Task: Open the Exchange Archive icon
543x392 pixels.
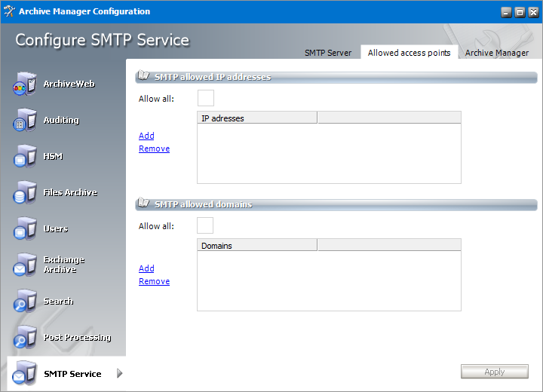Action: (x=25, y=265)
